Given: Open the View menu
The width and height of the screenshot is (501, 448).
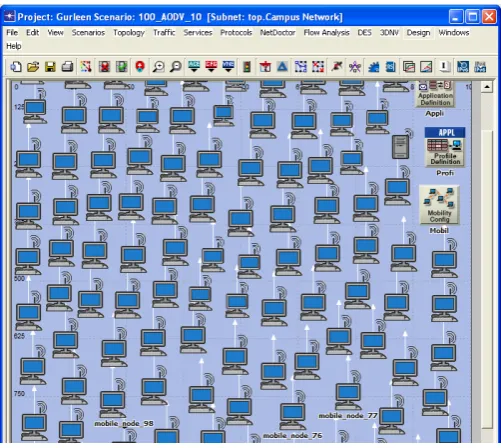Looking at the screenshot, I should (x=55, y=32).
